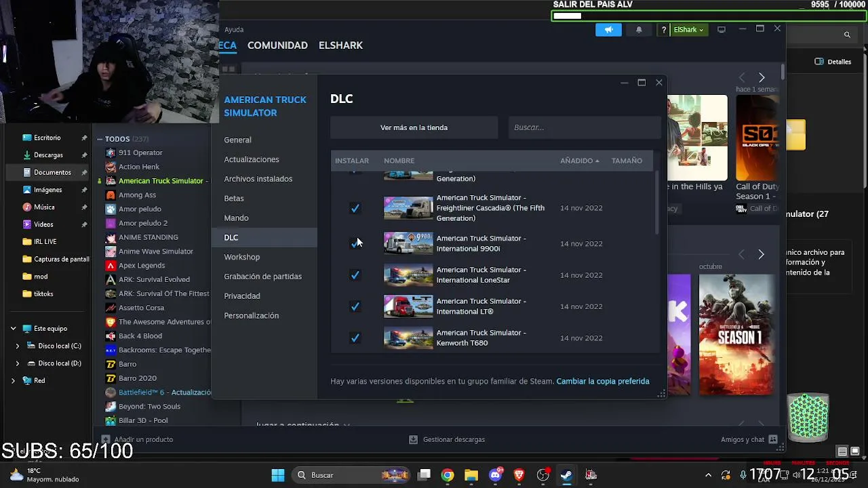The width and height of the screenshot is (868, 488).
Task: Uncheck Freightliner Cascadia Fifth Generation DLC
Action: pos(355,208)
